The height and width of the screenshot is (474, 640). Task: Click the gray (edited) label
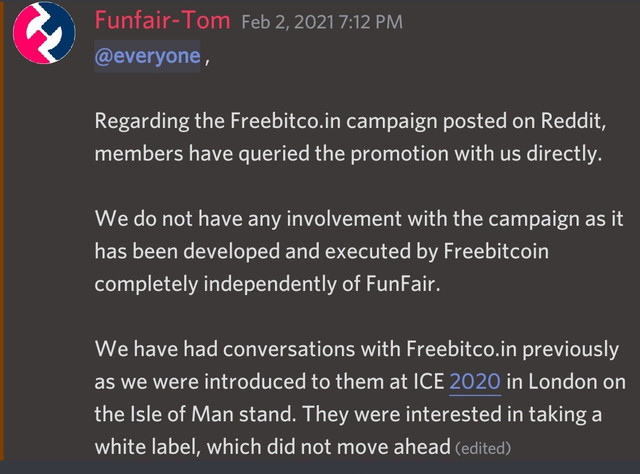483,448
